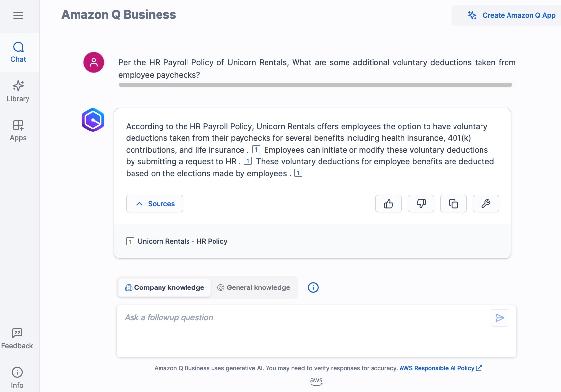Open the AWS Responsible AI Policy link
This screenshot has width=561, height=392.
tap(437, 368)
